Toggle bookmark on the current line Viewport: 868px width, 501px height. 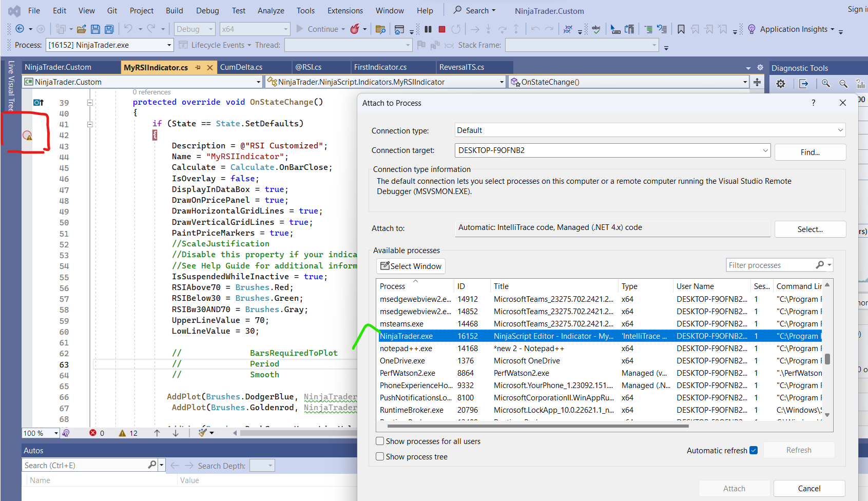pos(681,29)
